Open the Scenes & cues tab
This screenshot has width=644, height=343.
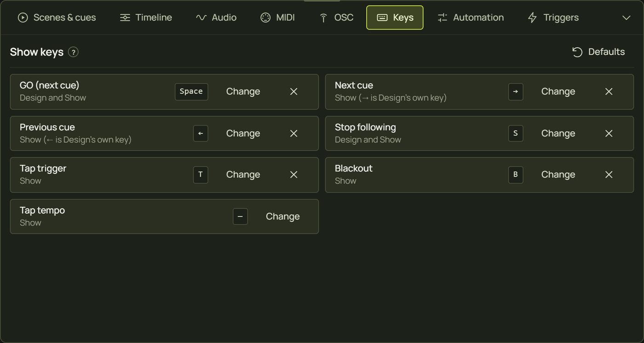(57, 17)
